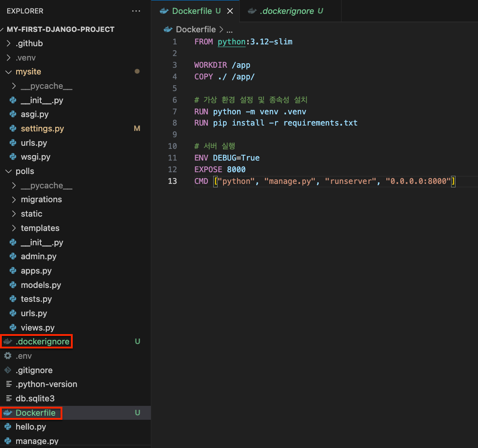Click 'requirements.txt' on line 8
Viewport: 478px width, 448px height.
tap(320, 123)
